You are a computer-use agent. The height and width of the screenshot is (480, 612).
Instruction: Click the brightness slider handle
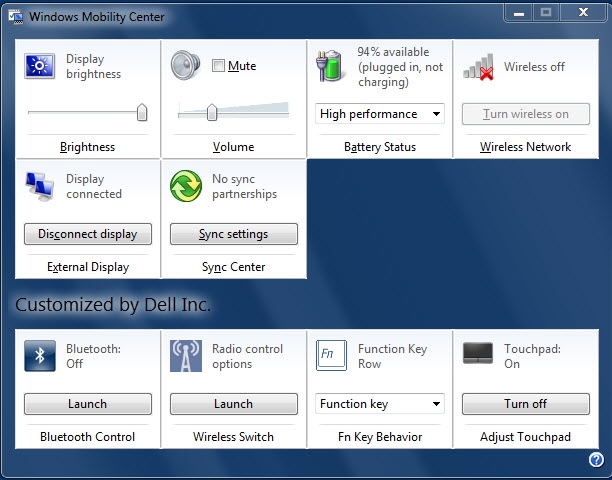pos(142,112)
